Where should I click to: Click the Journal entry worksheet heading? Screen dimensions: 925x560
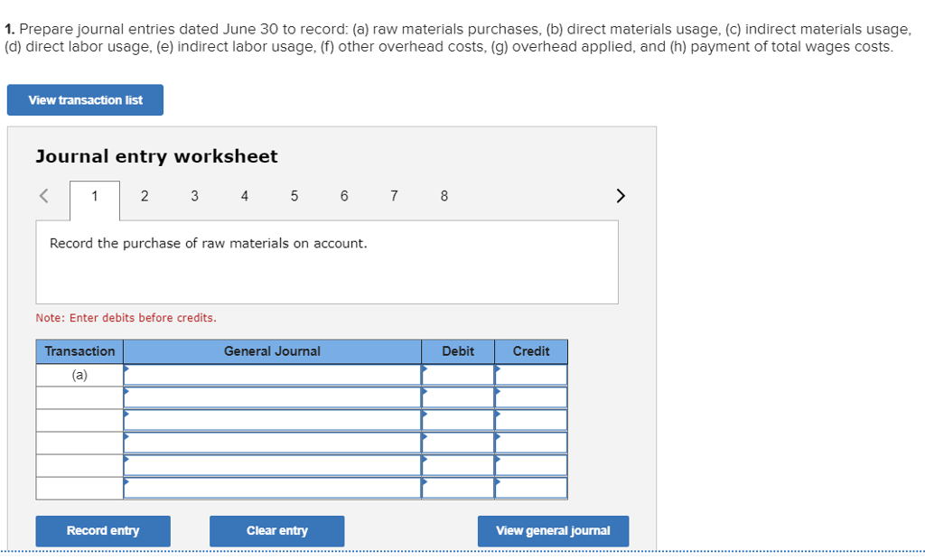[x=156, y=156]
